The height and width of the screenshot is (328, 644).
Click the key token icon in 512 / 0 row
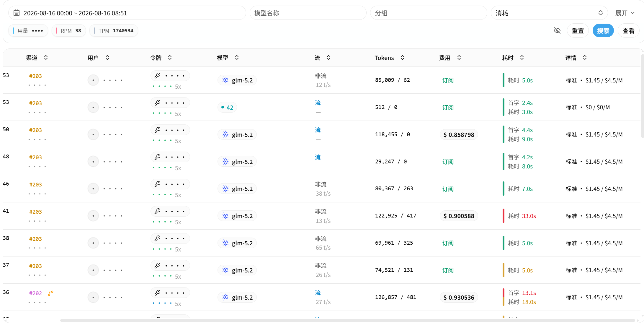158,103
